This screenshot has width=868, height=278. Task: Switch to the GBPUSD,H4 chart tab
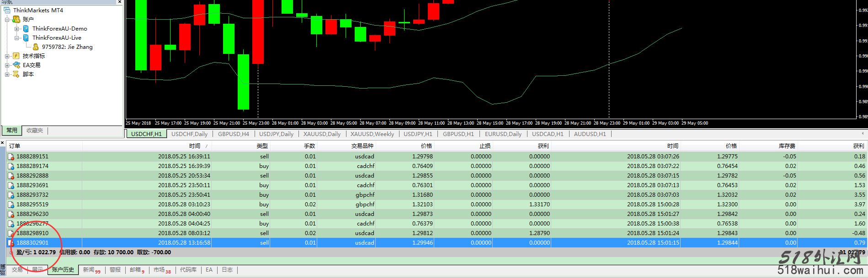pyautogui.click(x=233, y=134)
